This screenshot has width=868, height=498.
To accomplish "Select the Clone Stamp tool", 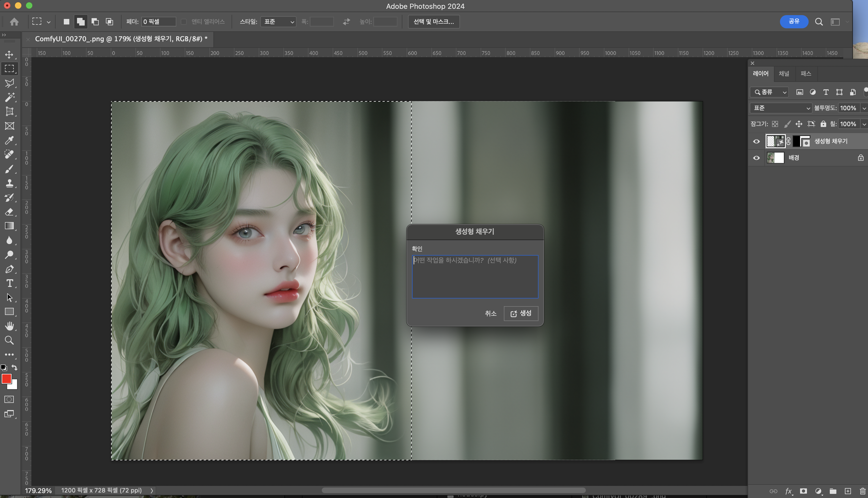I will point(9,183).
